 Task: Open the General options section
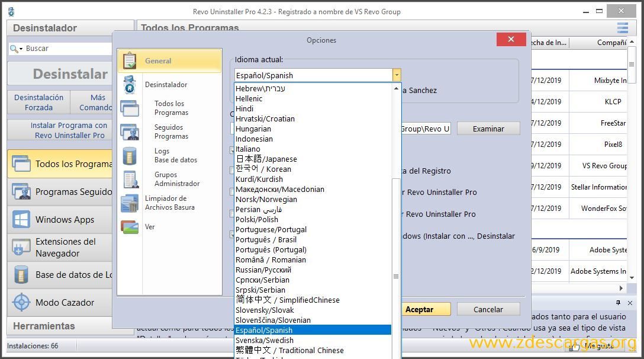coord(170,61)
